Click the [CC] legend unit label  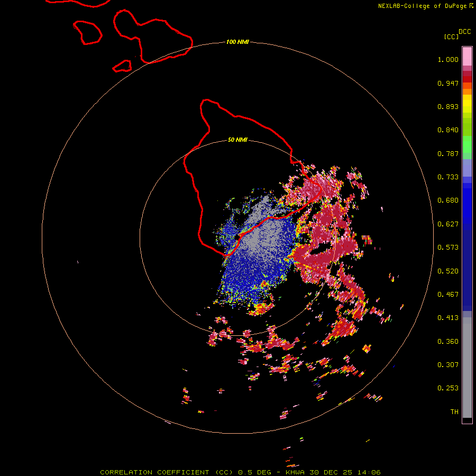pyautogui.click(x=451, y=36)
